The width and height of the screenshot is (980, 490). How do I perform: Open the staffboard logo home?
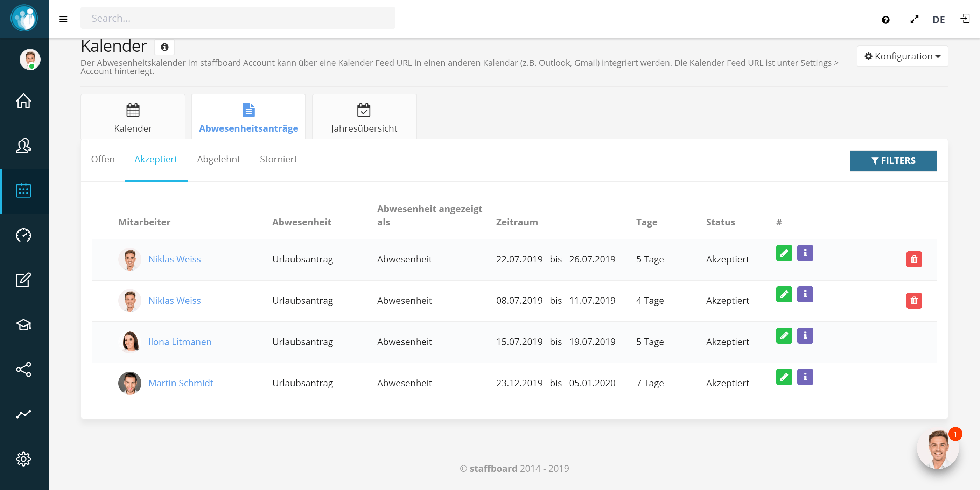pos(24,18)
